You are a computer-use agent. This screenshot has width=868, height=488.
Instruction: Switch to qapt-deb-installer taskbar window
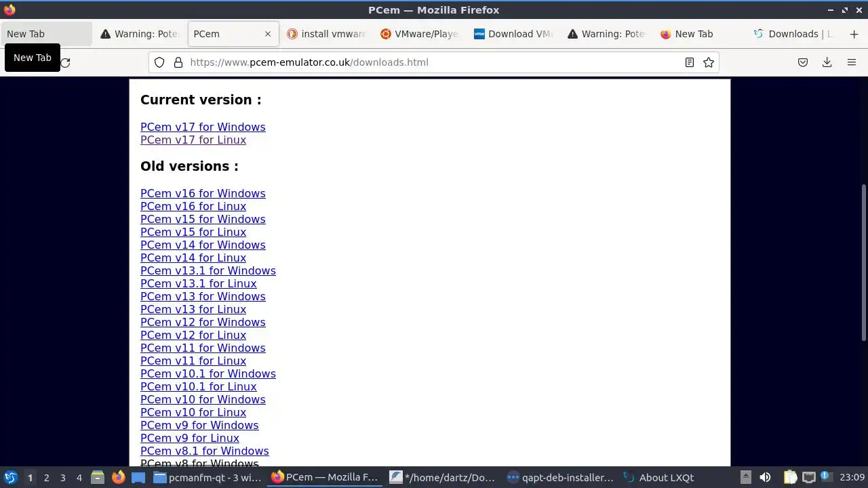(561, 477)
